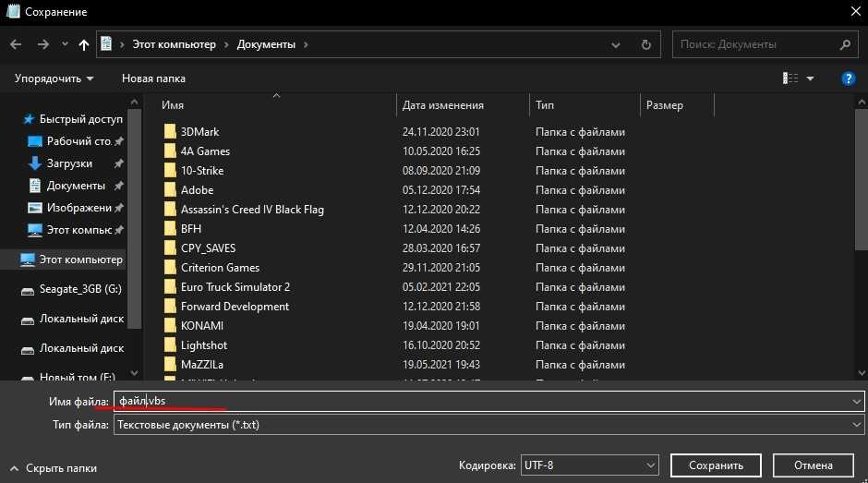This screenshot has height=483, width=868.
Task: Click the change view layout icon
Action: click(x=790, y=78)
